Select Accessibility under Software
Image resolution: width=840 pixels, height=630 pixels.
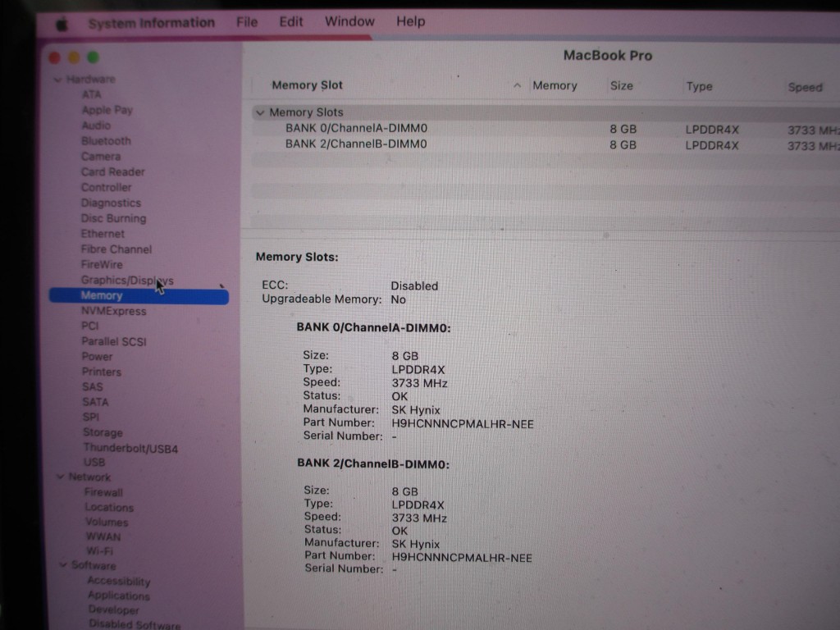click(x=118, y=581)
